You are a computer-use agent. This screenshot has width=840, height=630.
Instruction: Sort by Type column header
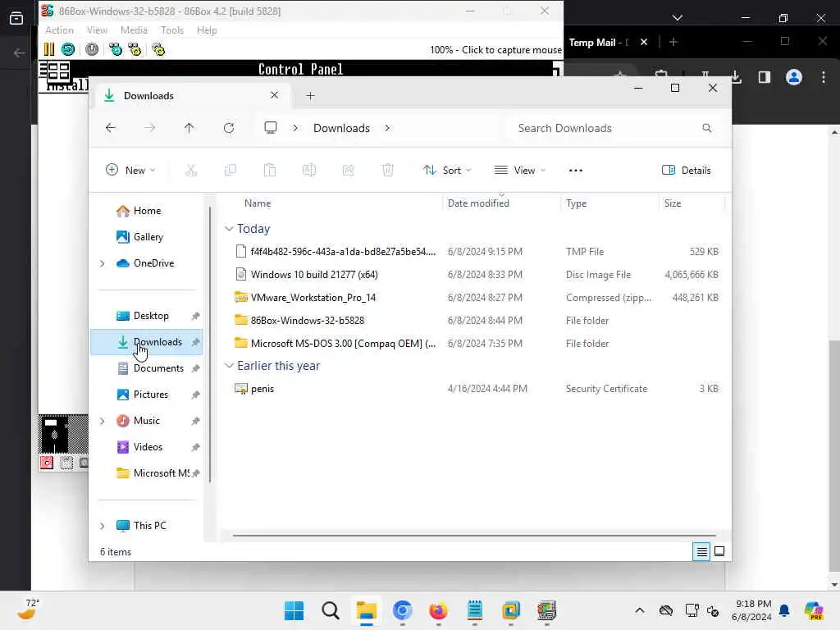[x=577, y=203]
